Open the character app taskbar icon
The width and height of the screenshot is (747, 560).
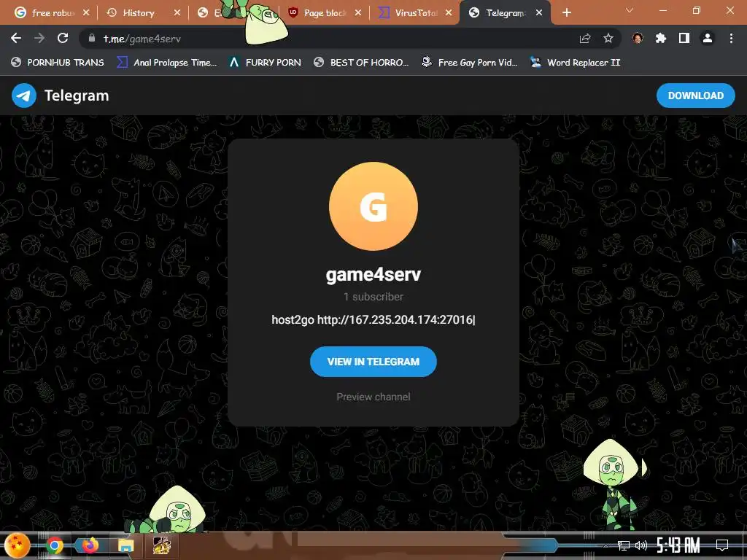(x=161, y=545)
